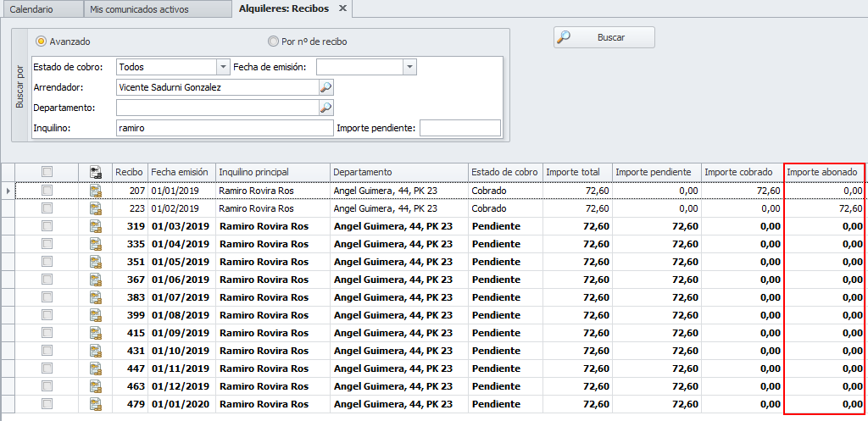The image size is (868, 421).
Task: Select the Por nº de recibo option
Action: [273, 41]
